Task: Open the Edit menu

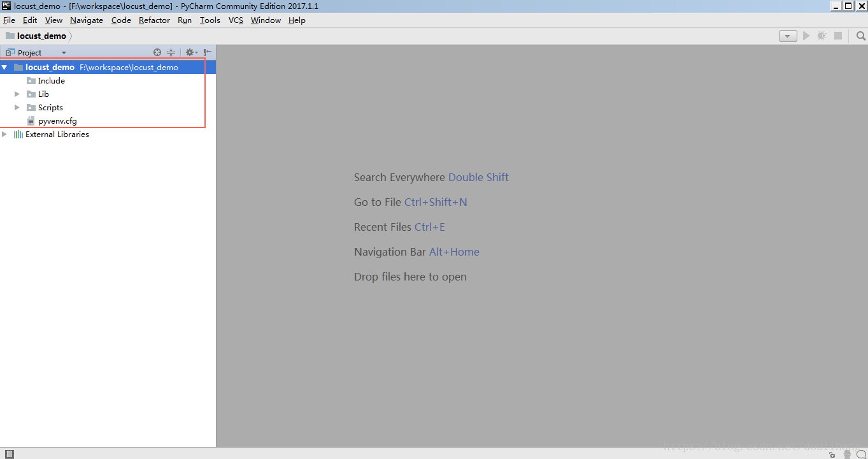Action: [30, 20]
